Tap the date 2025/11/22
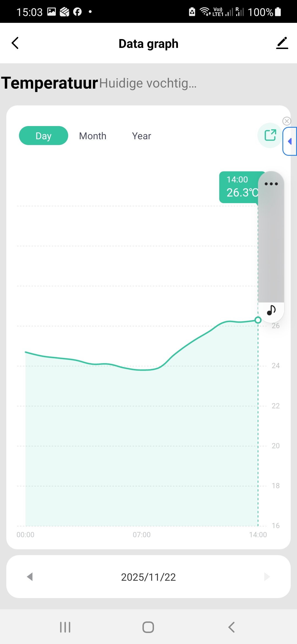The height and width of the screenshot is (644, 297). click(x=148, y=577)
